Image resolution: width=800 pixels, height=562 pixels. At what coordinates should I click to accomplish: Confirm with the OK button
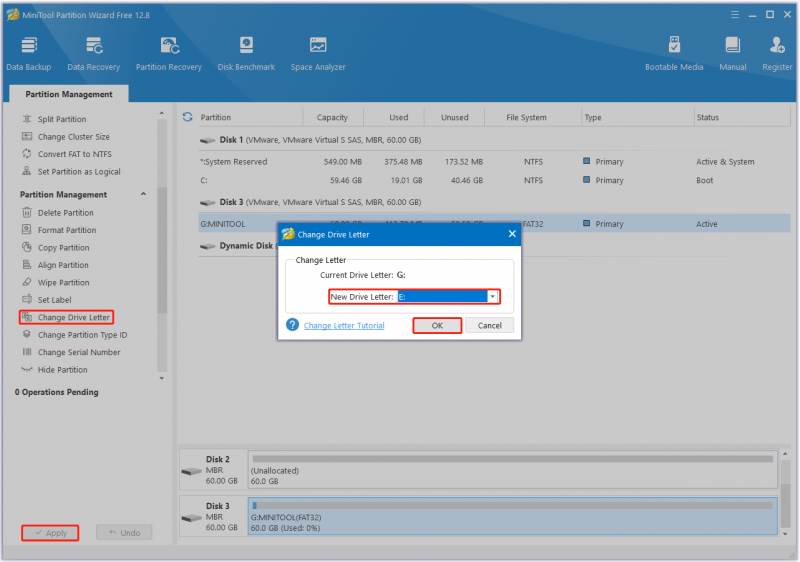tap(437, 325)
